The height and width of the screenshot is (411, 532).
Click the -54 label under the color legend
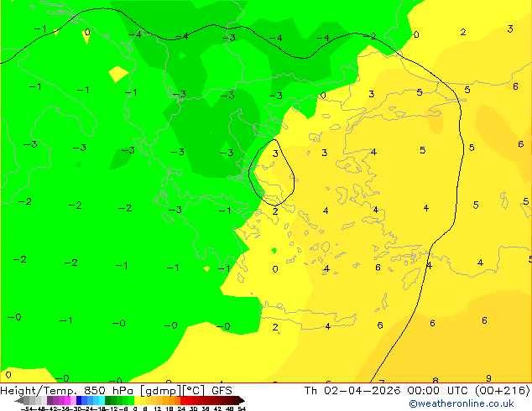(27, 408)
